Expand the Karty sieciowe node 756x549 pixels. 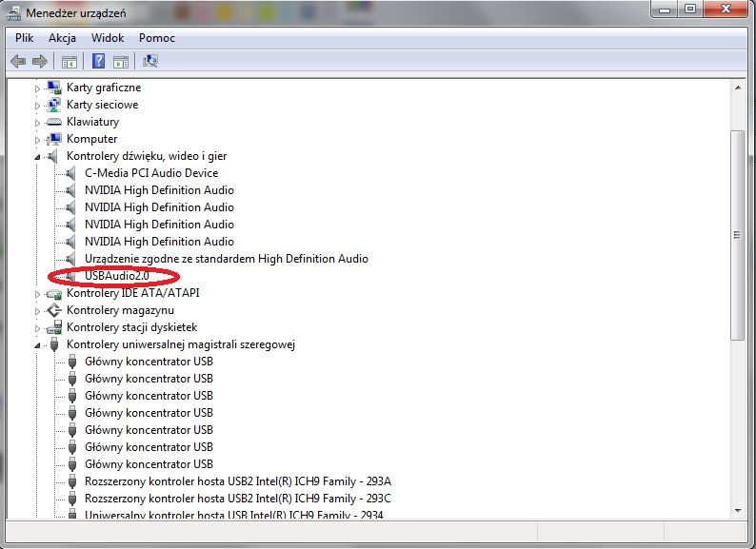pyautogui.click(x=37, y=106)
